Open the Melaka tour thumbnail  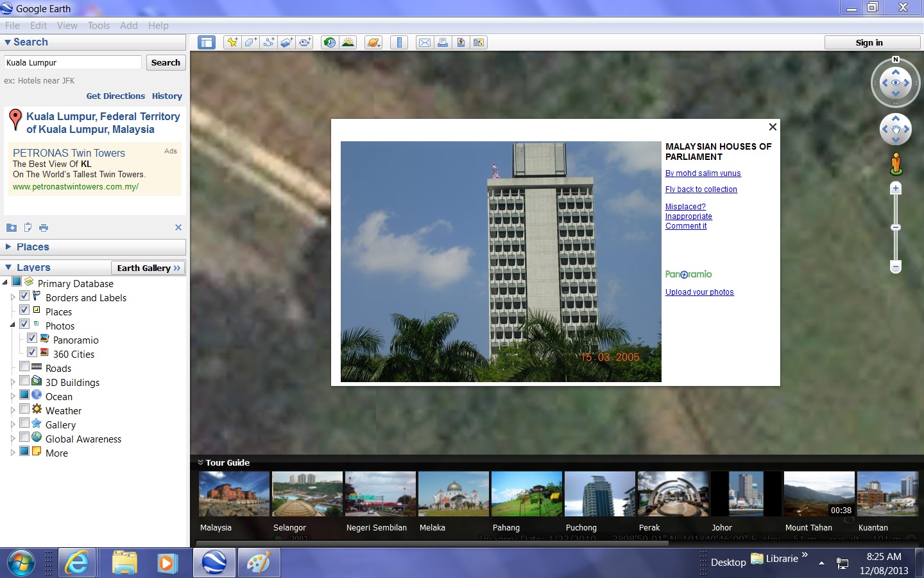pyautogui.click(x=454, y=495)
